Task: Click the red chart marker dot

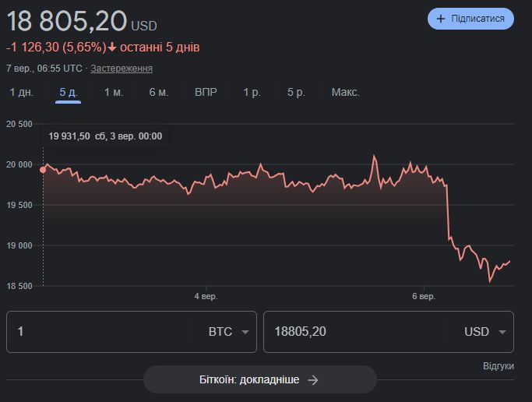Action: click(43, 170)
